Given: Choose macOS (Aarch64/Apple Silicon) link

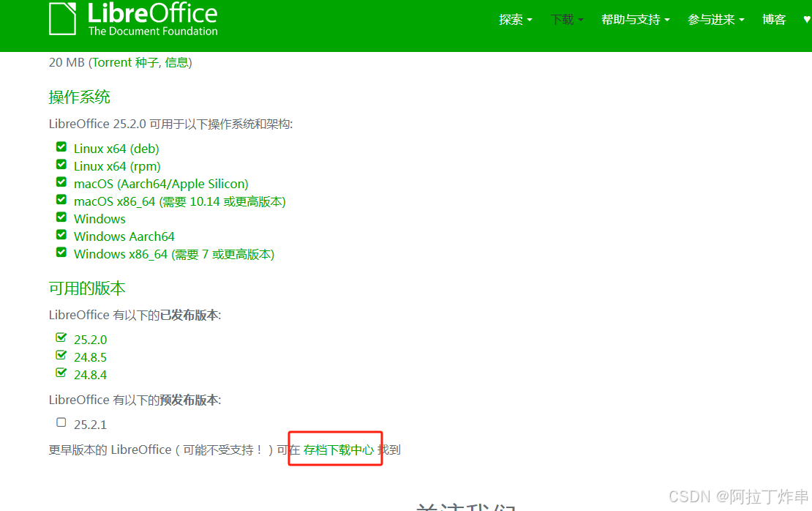Looking at the screenshot, I should coord(161,184).
